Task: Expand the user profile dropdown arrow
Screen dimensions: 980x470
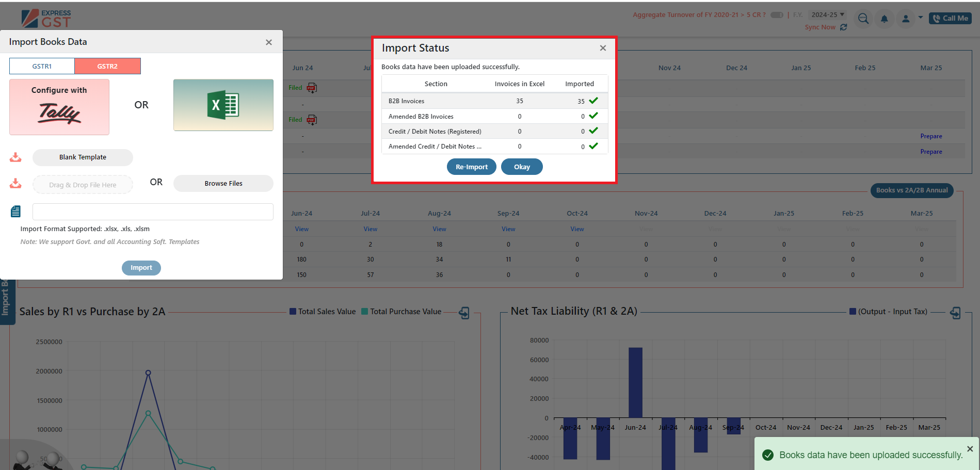Action: (921, 18)
